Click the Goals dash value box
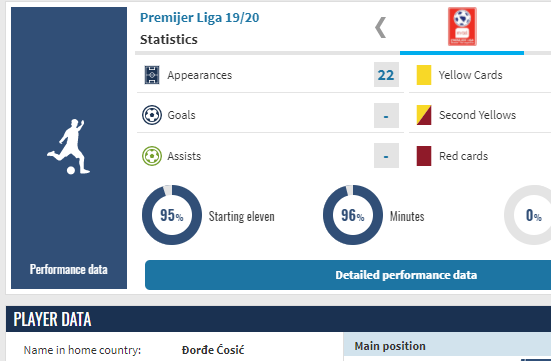This screenshot has height=361, width=551. (386, 115)
